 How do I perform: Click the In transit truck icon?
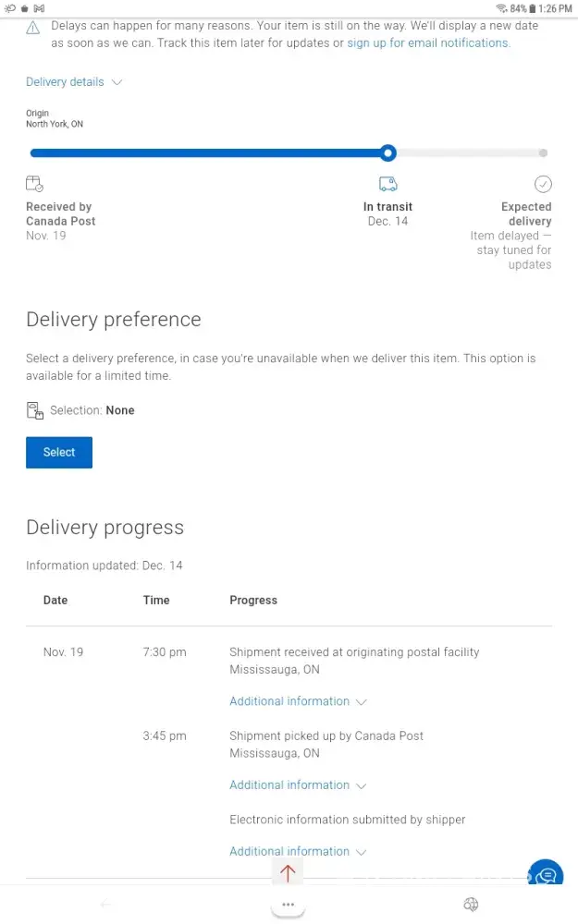click(x=387, y=184)
